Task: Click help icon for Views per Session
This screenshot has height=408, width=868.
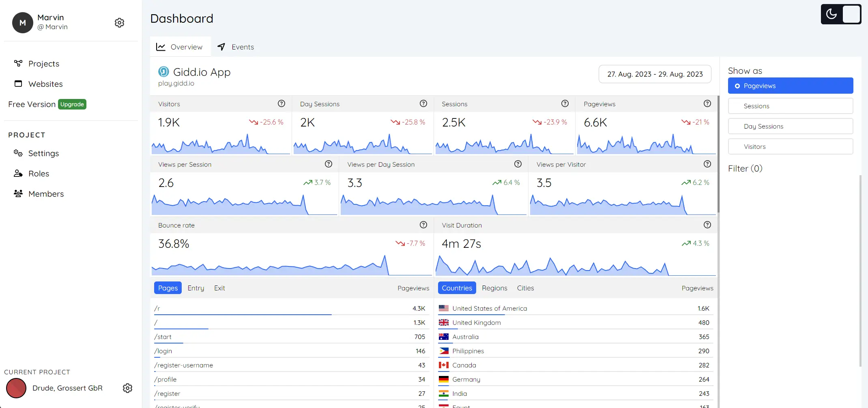Action: click(x=328, y=164)
